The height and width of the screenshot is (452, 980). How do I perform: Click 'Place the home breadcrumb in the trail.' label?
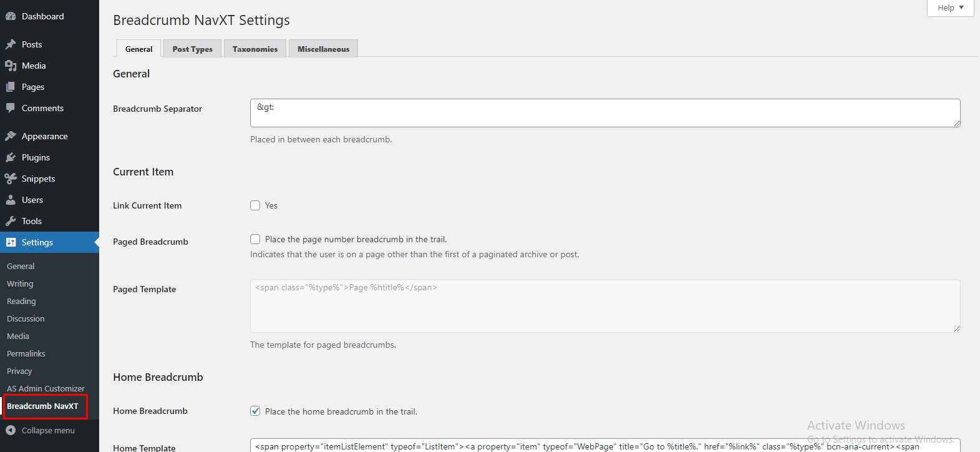click(341, 411)
